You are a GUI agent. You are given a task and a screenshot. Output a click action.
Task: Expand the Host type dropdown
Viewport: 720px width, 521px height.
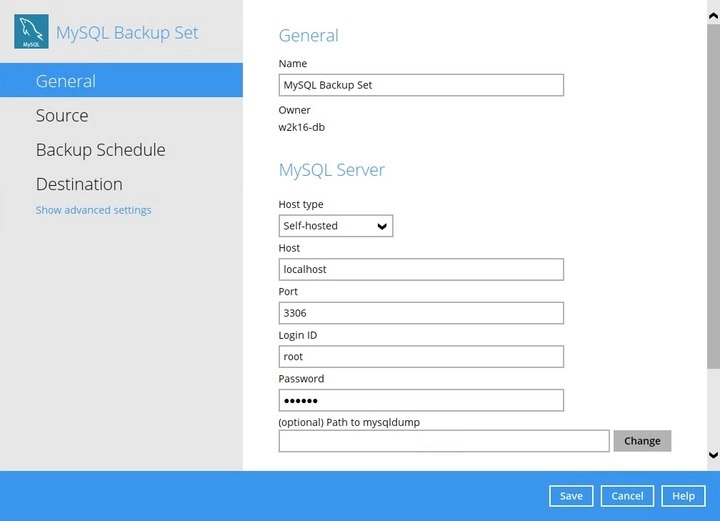[x=335, y=226]
